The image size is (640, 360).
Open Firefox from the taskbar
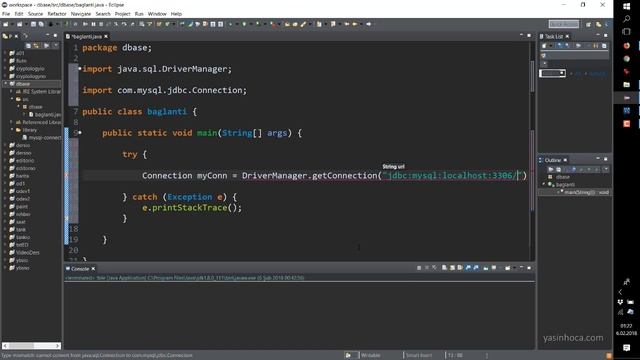point(627,46)
